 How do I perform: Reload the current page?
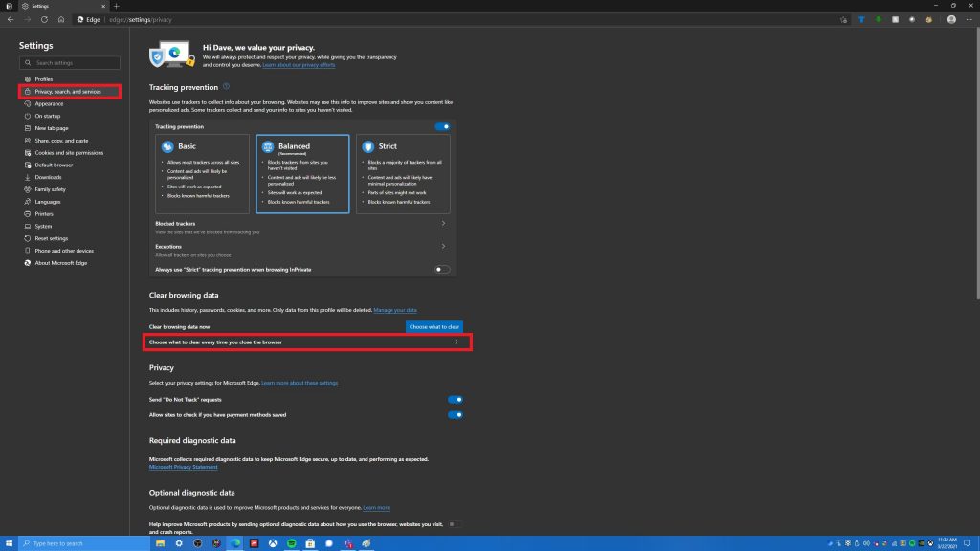(44, 19)
